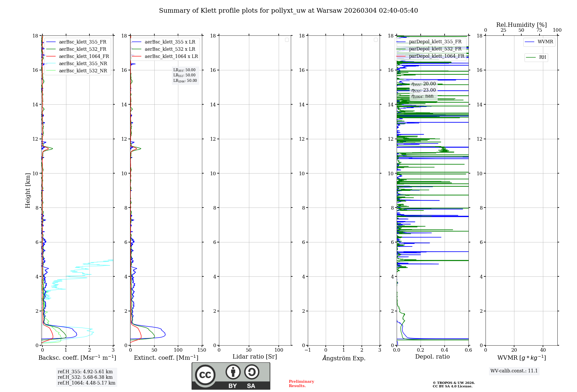This screenshot has height=392, width=577.
Task: Click the Klett profile plots summary title
Action: click(x=288, y=11)
